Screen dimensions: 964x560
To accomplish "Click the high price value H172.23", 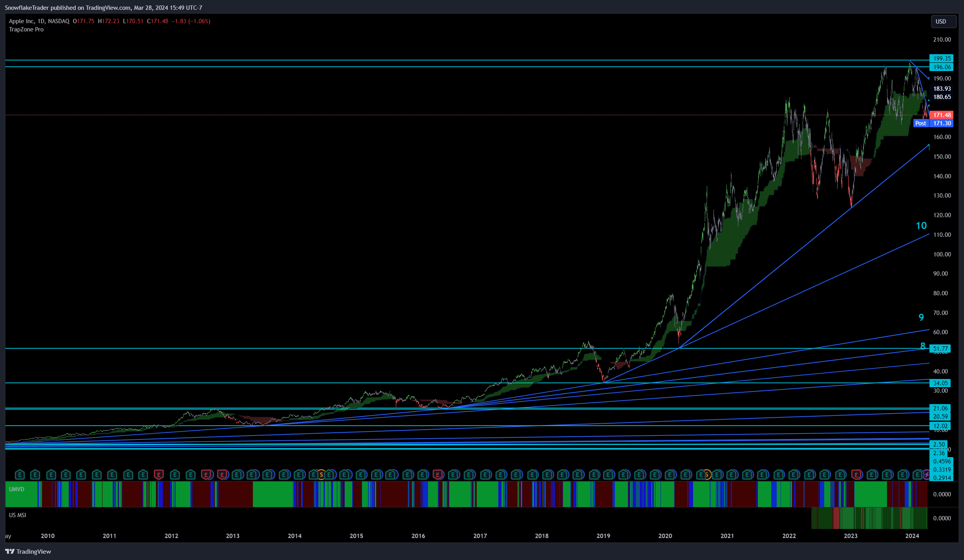I will [x=109, y=21].
